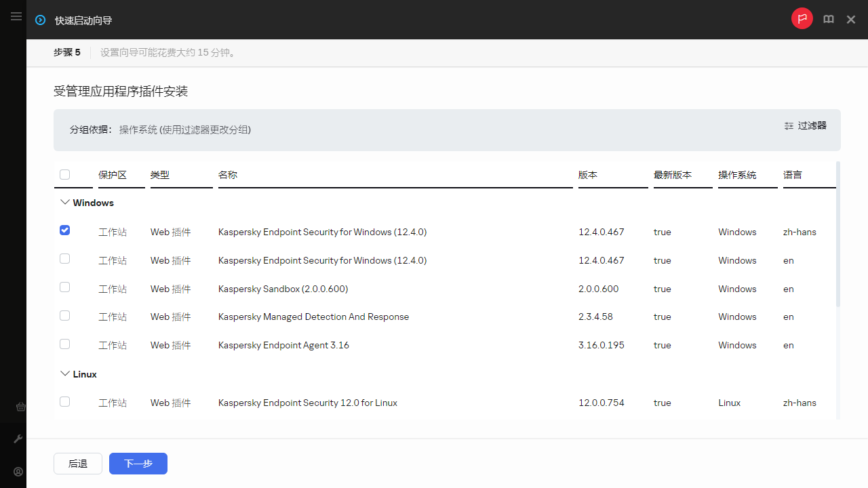Sort by the 版本 column header

tap(588, 175)
